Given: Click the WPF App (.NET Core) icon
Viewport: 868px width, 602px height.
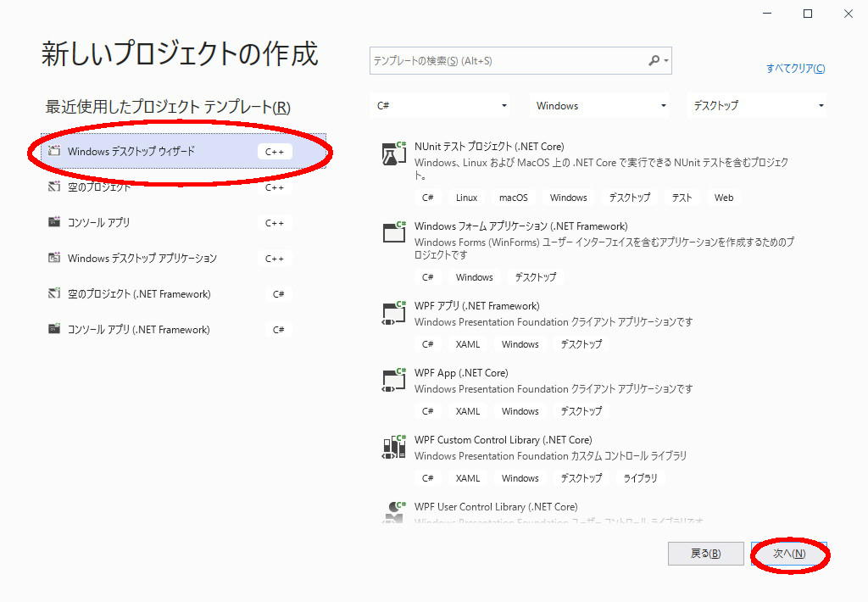Looking at the screenshot, I should click(x=393, y=380).
